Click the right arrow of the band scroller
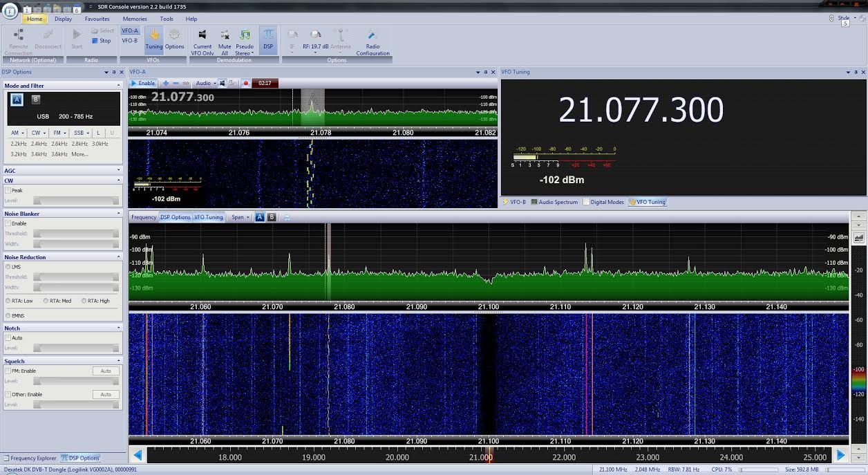Image resolution: width=868 pixels, height=475 pixels. click(841, 455)
